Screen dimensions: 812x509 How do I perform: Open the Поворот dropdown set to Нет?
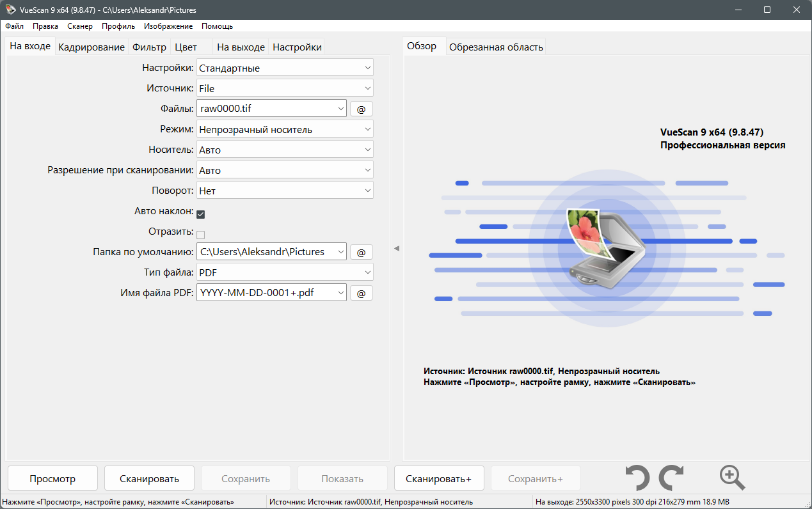pos(285,191)
